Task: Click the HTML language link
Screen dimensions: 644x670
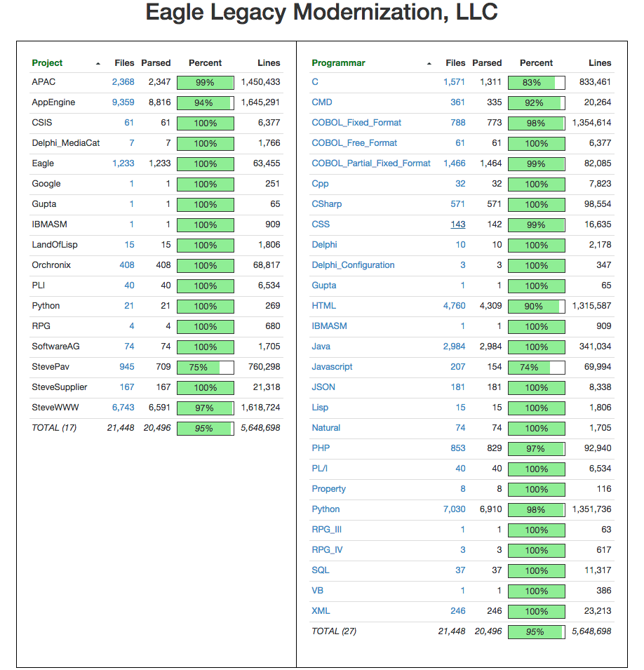Action: click(323, 306)
